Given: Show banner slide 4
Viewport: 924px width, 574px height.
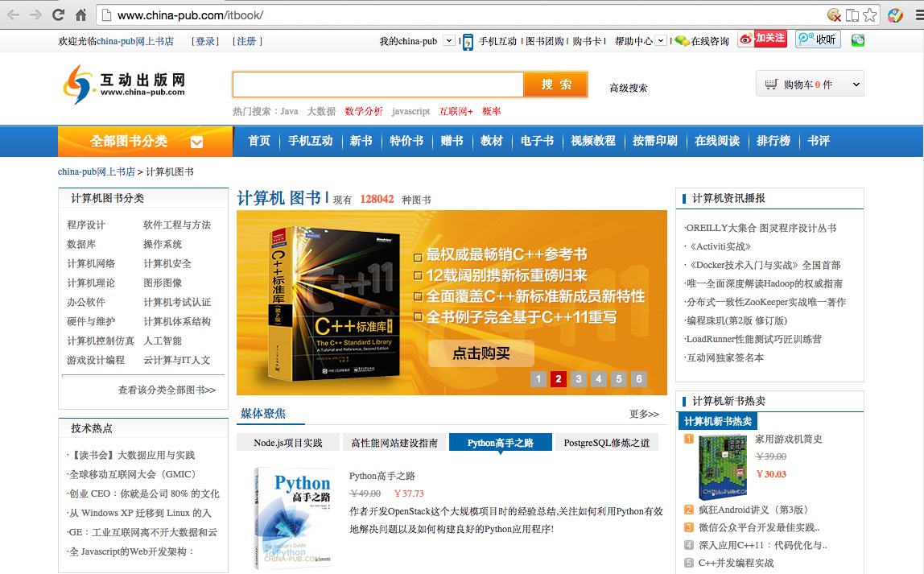Looking at the screenshot, I should pos(598,379).
